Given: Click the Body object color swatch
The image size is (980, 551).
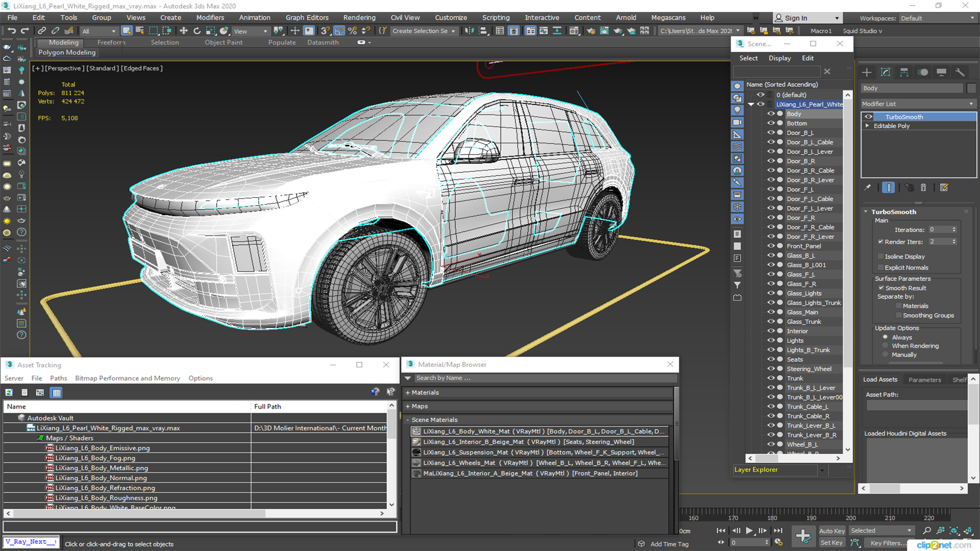Looking at the screenshot, I should pyautogui.click(x=971, y=88).
